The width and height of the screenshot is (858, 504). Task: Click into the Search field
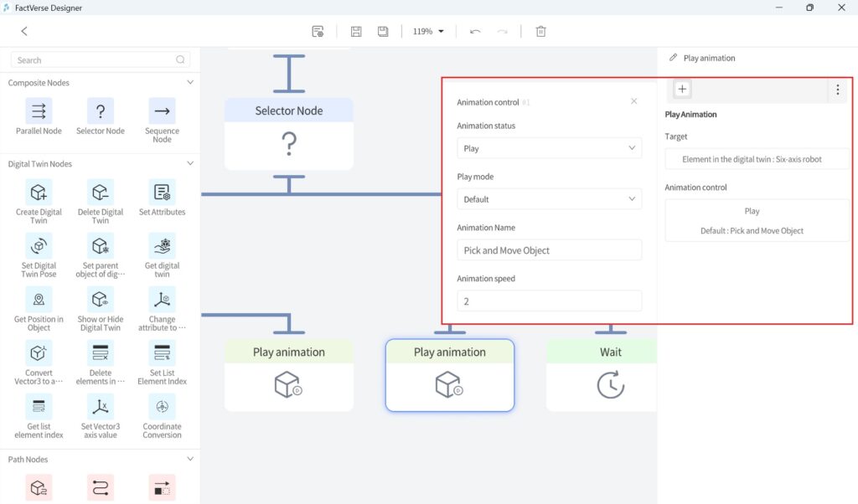[x=101, y=59]
